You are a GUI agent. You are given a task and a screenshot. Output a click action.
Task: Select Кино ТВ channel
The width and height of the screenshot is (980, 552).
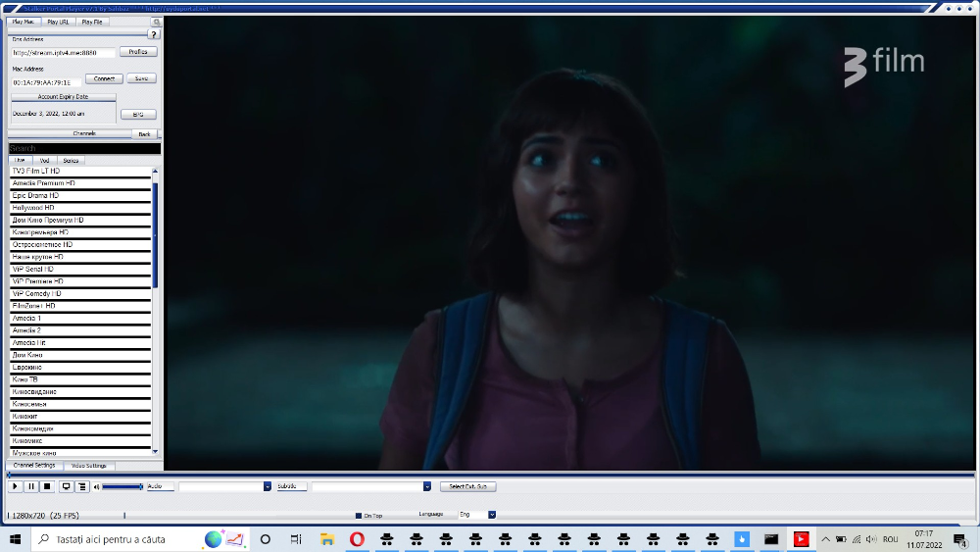tap(80, 379)
